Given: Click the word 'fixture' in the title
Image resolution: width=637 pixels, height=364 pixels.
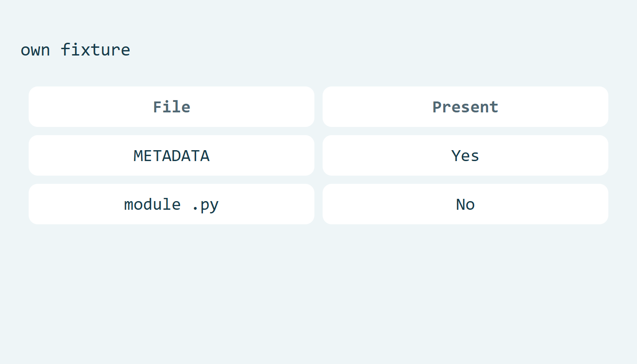Looking at the screenshot, I should [96, 49].
